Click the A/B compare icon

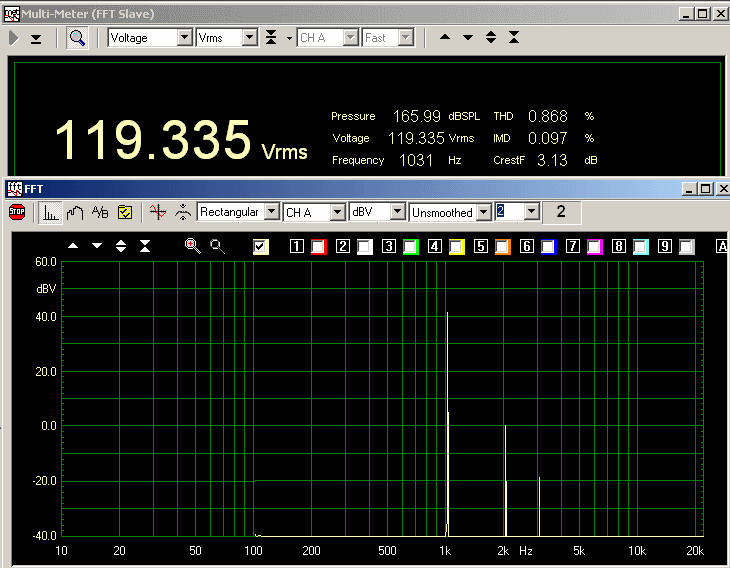click(x=100, y=212)
